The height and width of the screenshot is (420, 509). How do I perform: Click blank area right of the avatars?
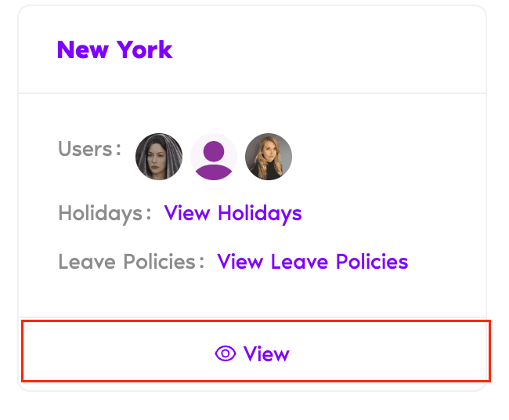pyautogui.click(x=384, y=157)
